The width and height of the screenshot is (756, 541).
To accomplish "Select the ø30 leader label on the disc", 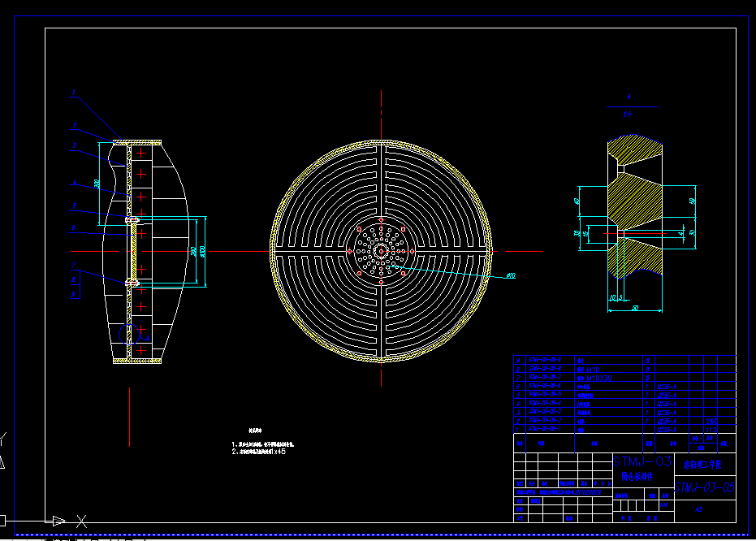I will pos(511,276).
